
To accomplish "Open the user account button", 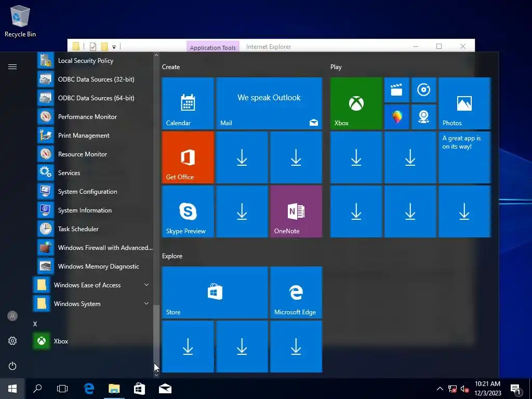I will pos(12,316).
